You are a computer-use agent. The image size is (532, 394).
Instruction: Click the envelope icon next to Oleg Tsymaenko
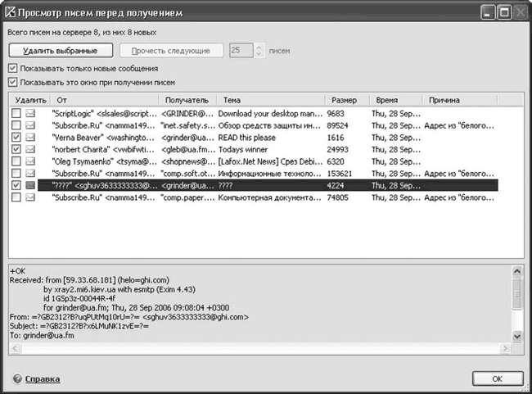(30, 161)
